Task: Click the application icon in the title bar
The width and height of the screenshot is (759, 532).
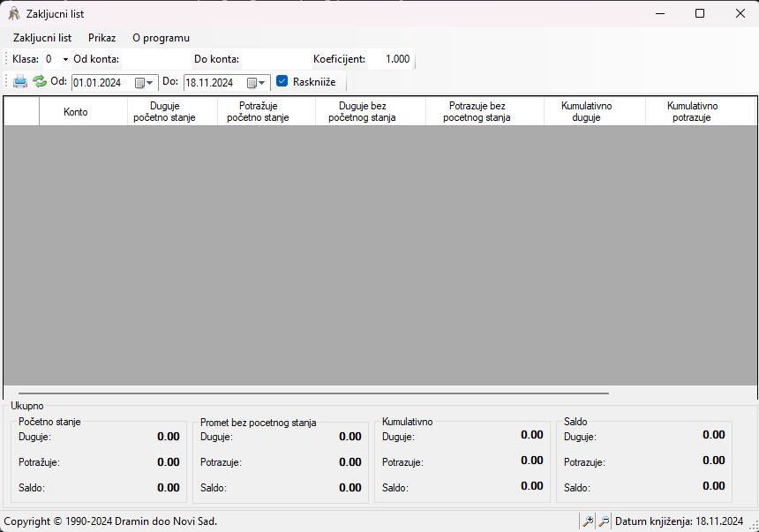Action: point(14,13)
